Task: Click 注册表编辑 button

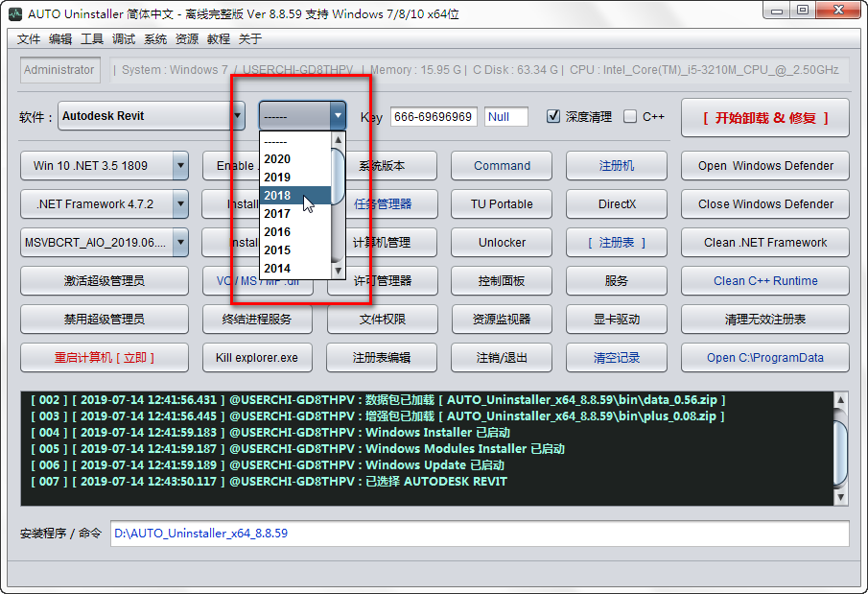Action: 382,357
